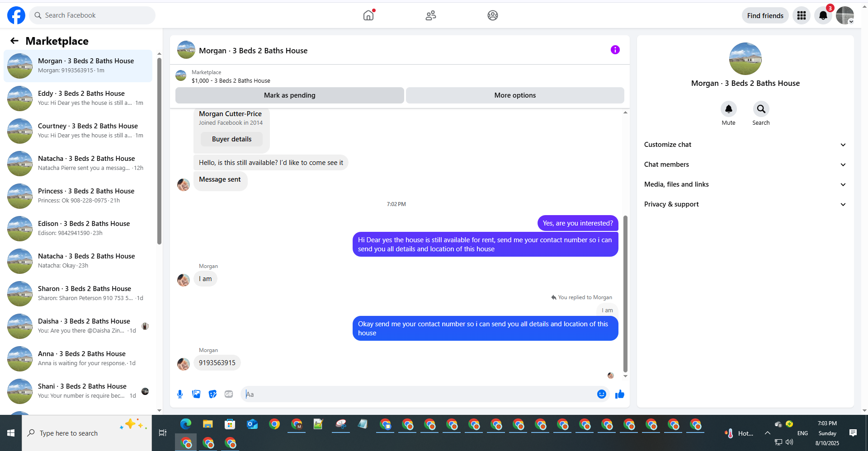Open Daisha 3 Beds 2 Baths conversation

pos(78,326)
